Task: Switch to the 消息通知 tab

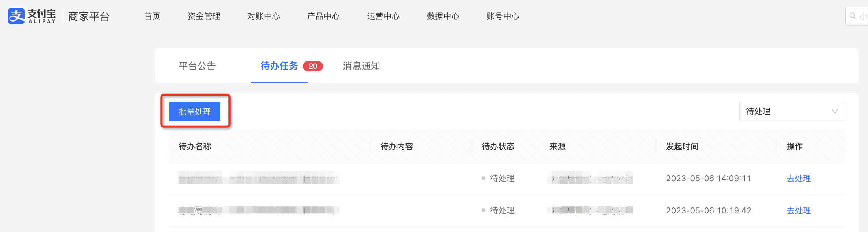Action: pos(361,66)
